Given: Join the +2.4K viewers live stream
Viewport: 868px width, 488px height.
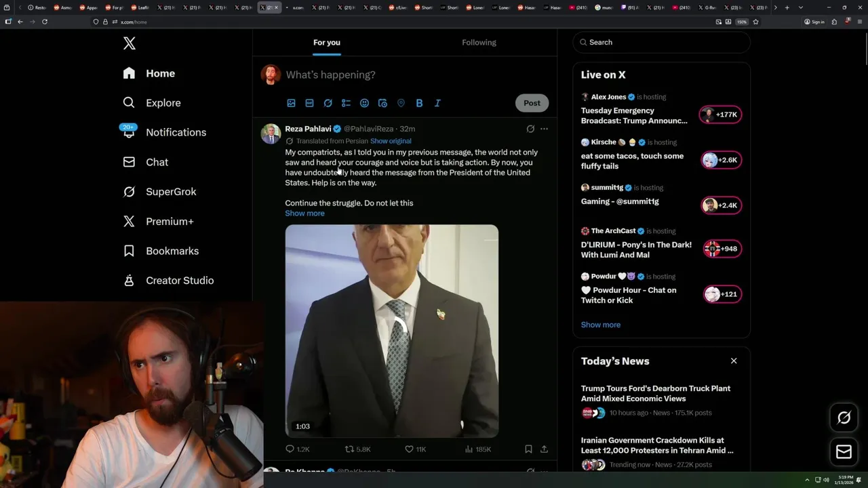Looking at the screenshot, I should pyautogui.click(x=720, y=205).
